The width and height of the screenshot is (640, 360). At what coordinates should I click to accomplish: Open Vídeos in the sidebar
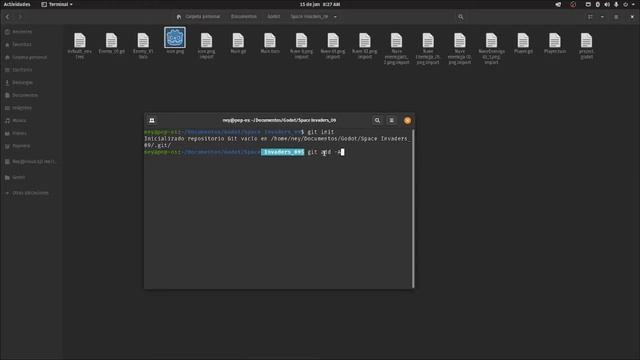pos(16,133)
